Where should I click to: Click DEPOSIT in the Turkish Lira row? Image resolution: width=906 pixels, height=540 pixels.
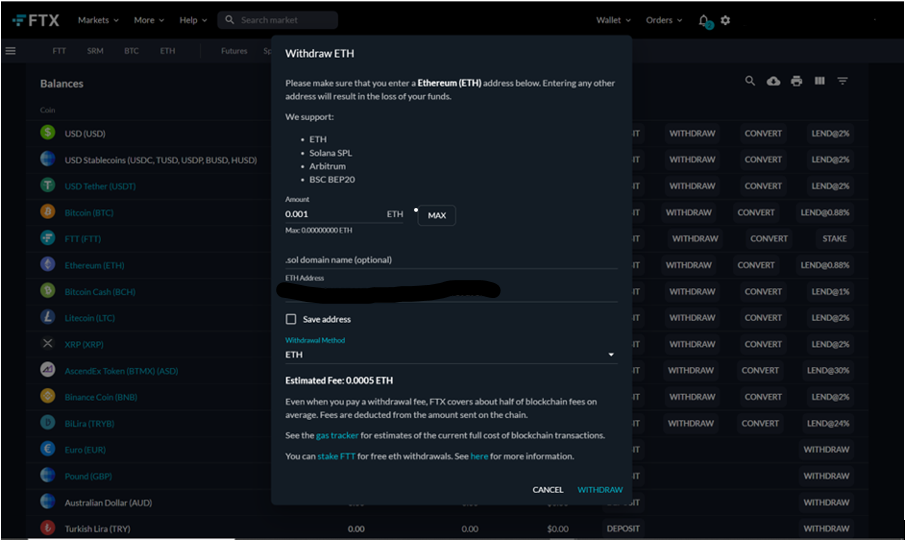pyautogui.click(x=623, y=528)
